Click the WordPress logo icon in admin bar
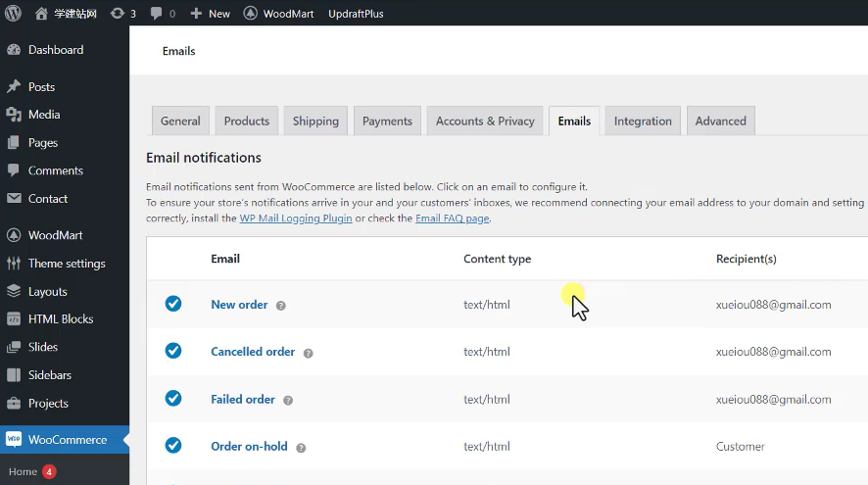 coord(13,14)
